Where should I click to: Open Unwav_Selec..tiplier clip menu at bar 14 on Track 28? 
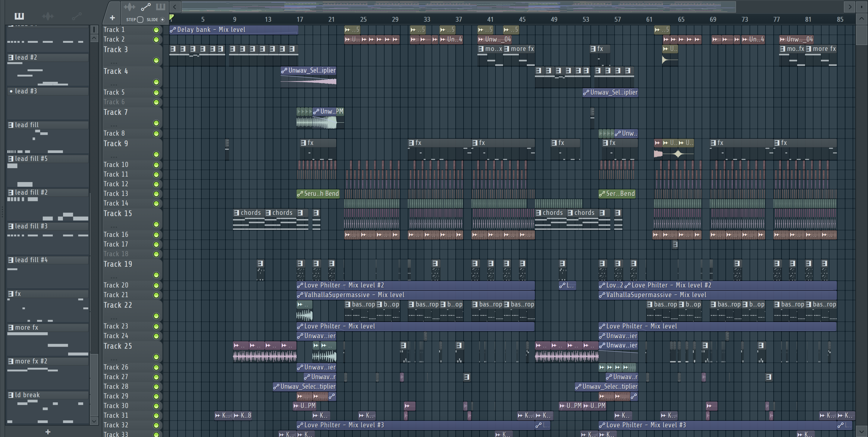pyautogui.click(x=276, y=387)
